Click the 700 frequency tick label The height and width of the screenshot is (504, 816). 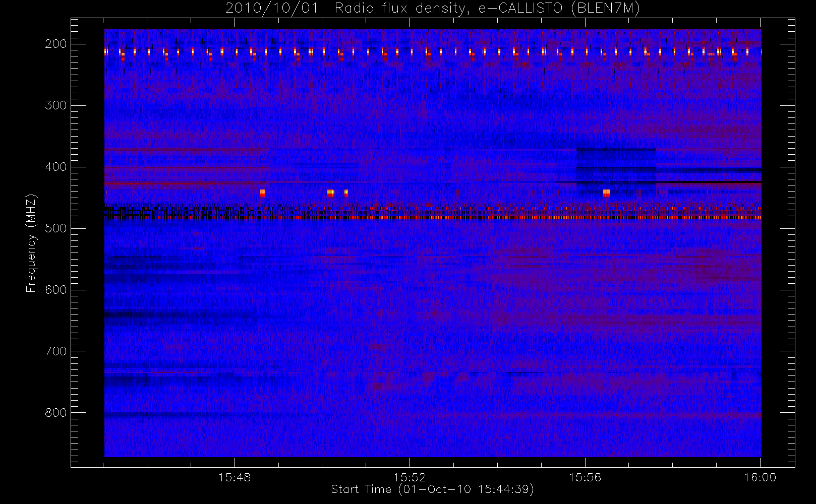[56, 351]
